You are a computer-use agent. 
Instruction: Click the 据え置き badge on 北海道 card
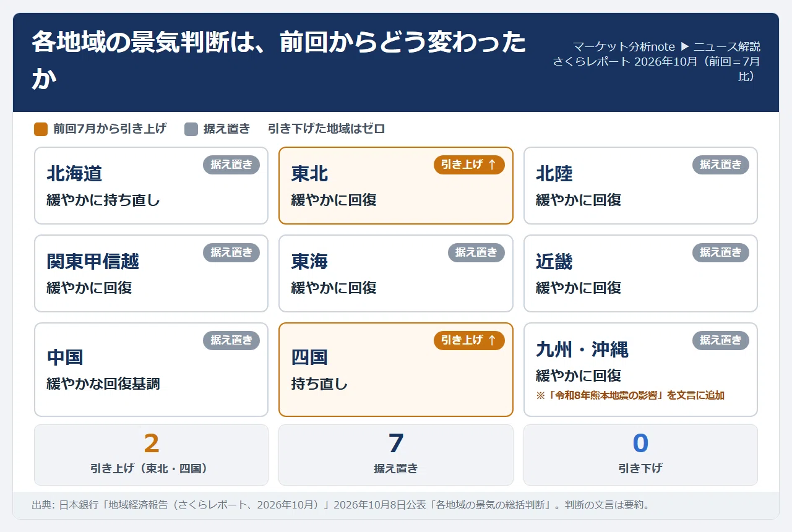231,165
